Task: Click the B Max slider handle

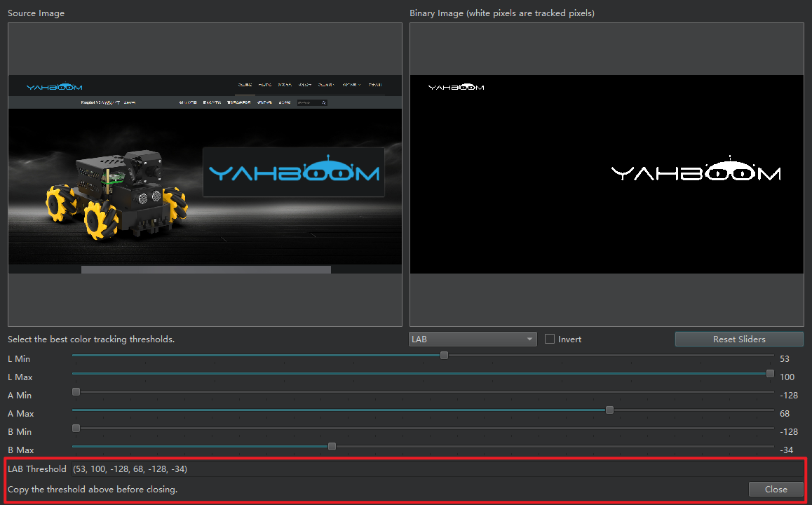Action: pos(332,447)
